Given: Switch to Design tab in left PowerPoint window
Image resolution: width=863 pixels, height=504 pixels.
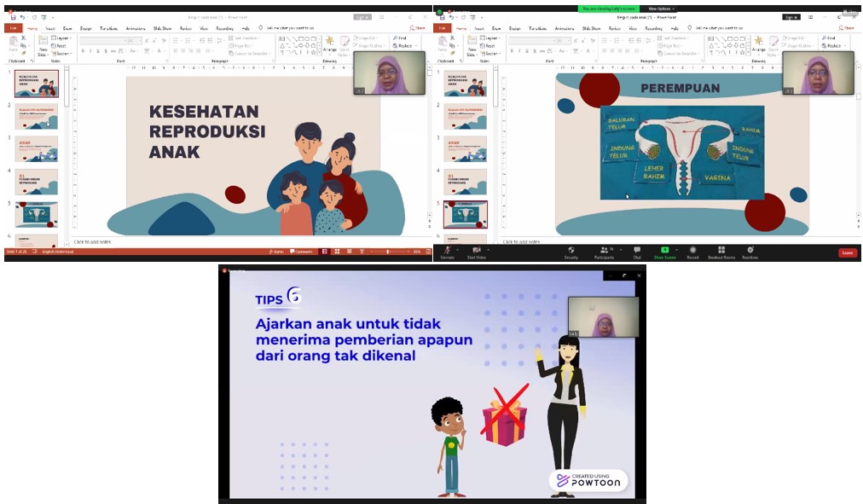Looking at the screenshot, I should [x=85, y=28].
